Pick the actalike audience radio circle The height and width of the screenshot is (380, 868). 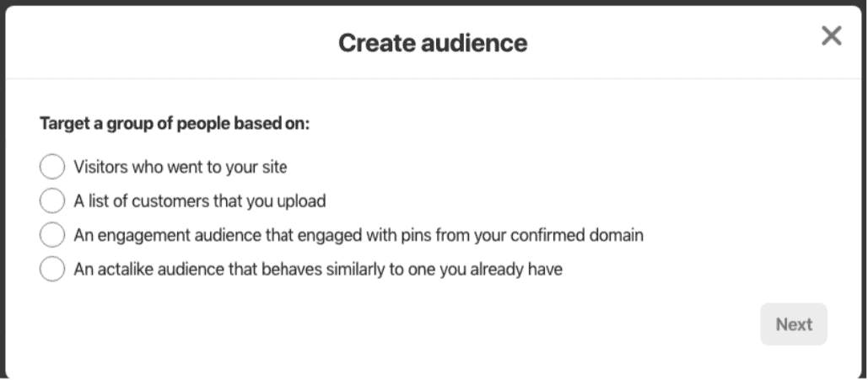pyautogui.click(x=52, y=270)
